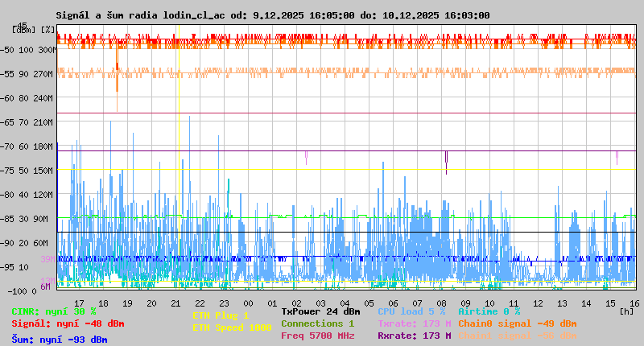Click the hour '14' x-axis label

586,303
